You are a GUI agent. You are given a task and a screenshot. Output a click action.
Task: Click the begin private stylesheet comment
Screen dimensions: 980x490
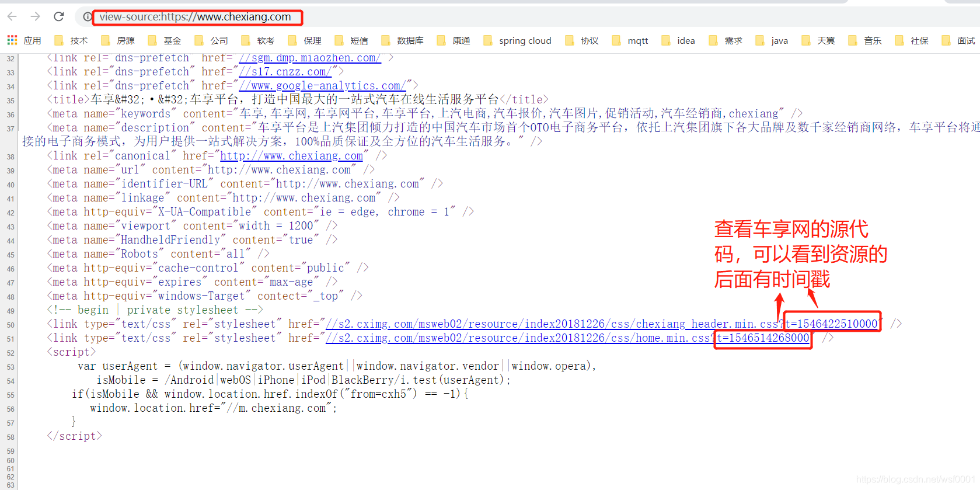[x=155, y=310]
